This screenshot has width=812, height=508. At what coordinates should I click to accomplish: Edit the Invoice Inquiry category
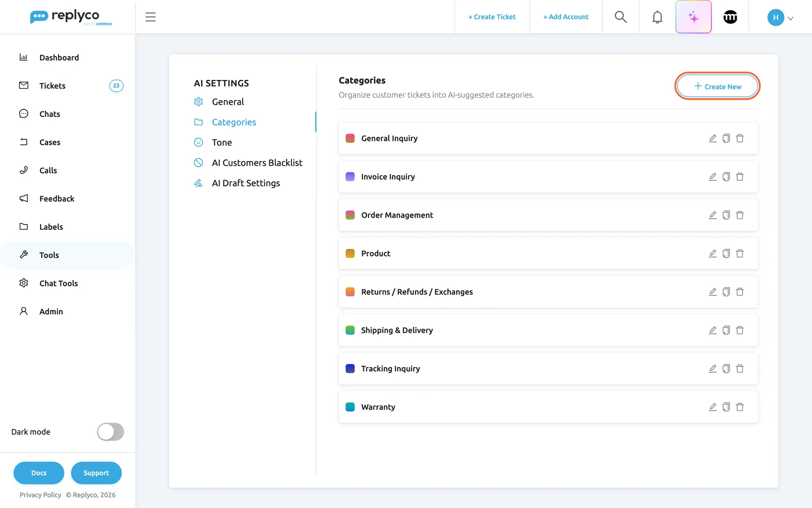pyautogui.click(x=713, y=177)
